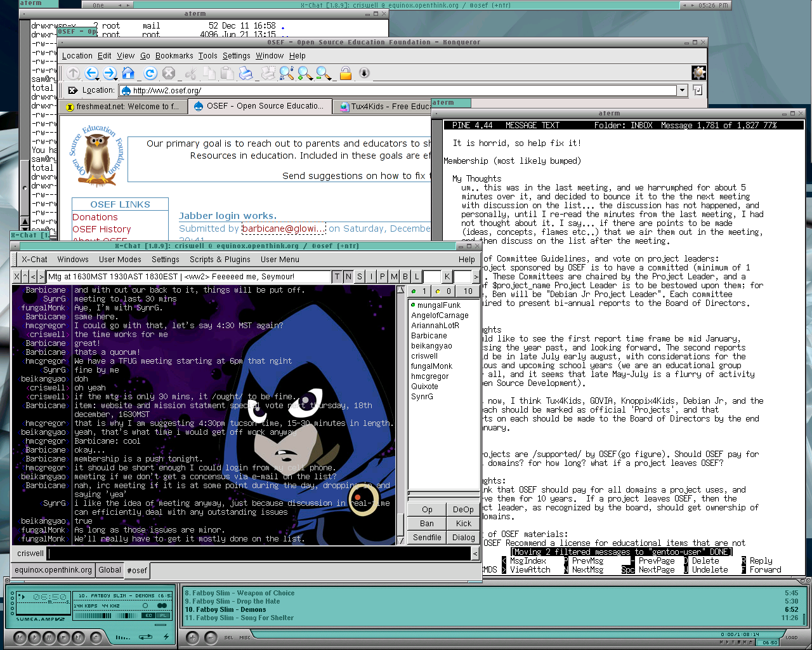Toggle X-Chat channel mode B
The width and height of the screenshot is (812, 650).
click(x=405, y=276)
